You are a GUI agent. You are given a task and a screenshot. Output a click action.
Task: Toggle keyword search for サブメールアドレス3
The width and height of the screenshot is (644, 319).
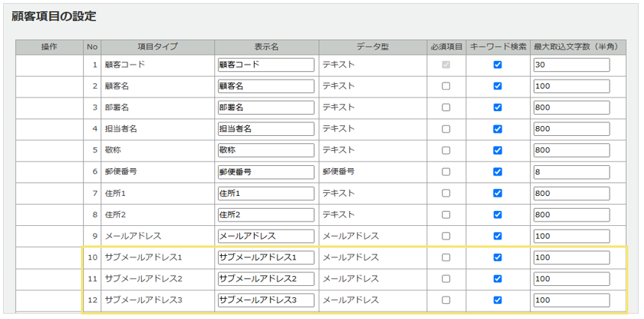[x=497, y=300]
